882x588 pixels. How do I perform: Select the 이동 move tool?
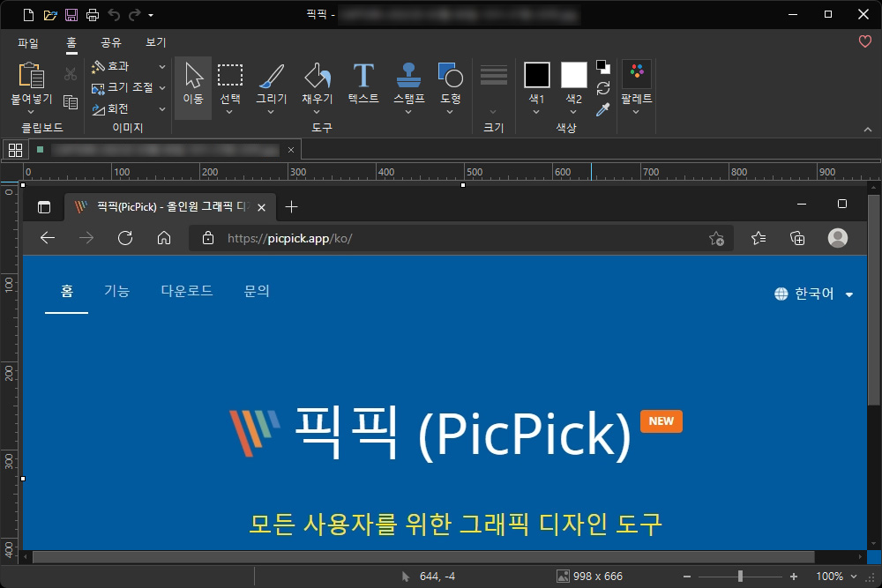[x=193, y=87]
